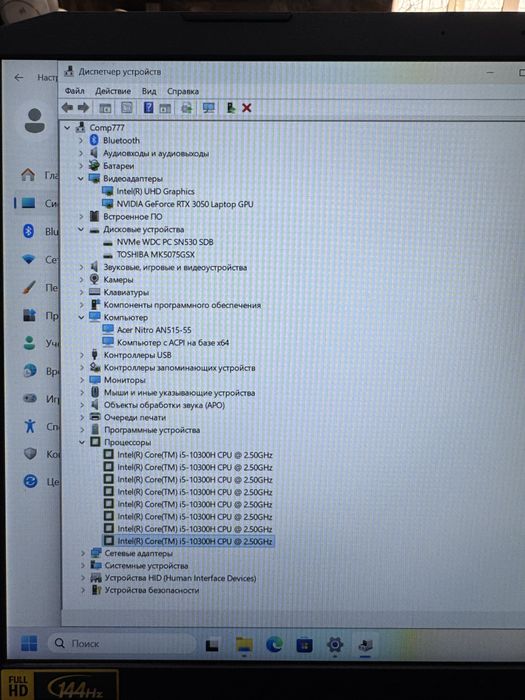The width and height of the screenshot is (525, 700).
Task: Click the Help question mark toolbar icon
Action: pos(148,108)
